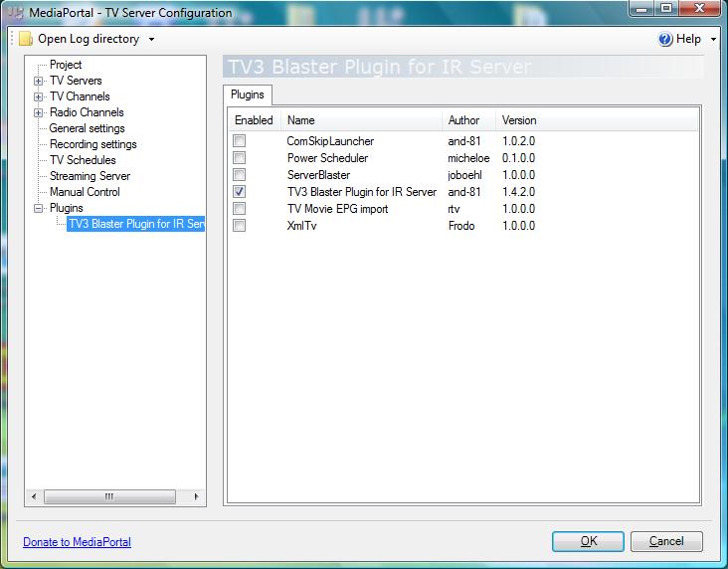Screen dimensions: 728x569
Task: Open the dropdown arrow beside Open Log directory
Action: click(x=151, y=40)
